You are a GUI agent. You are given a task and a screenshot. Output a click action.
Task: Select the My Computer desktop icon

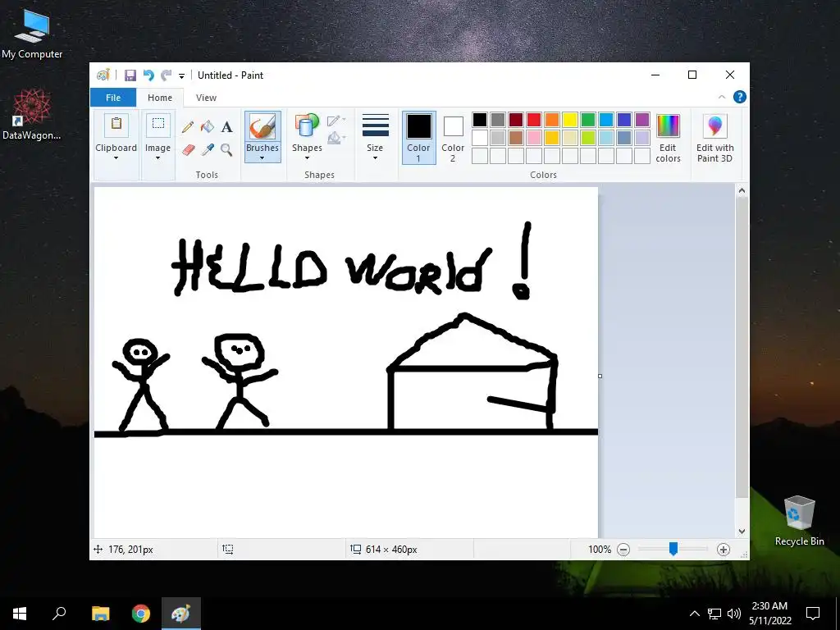pyautogui.click(x=32, y=34)
